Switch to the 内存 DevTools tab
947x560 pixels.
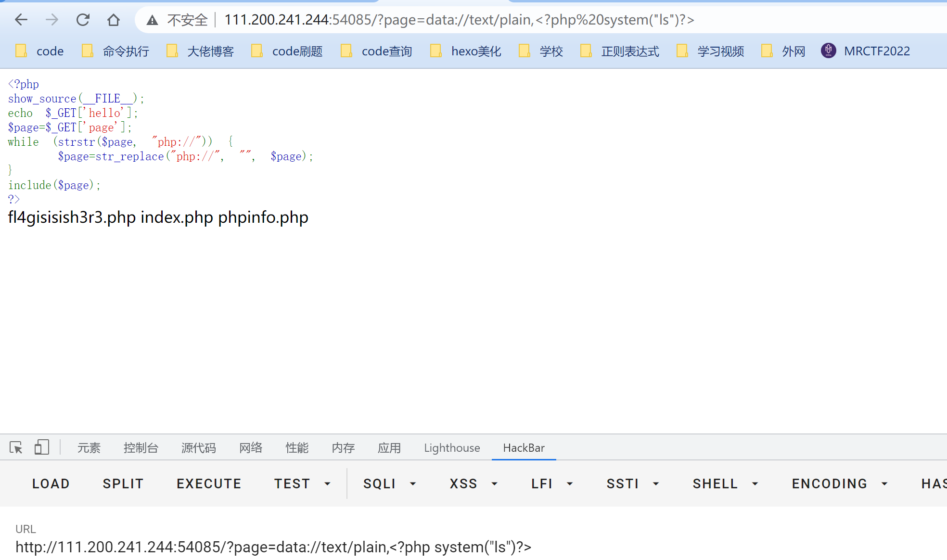tap(343, 448)
